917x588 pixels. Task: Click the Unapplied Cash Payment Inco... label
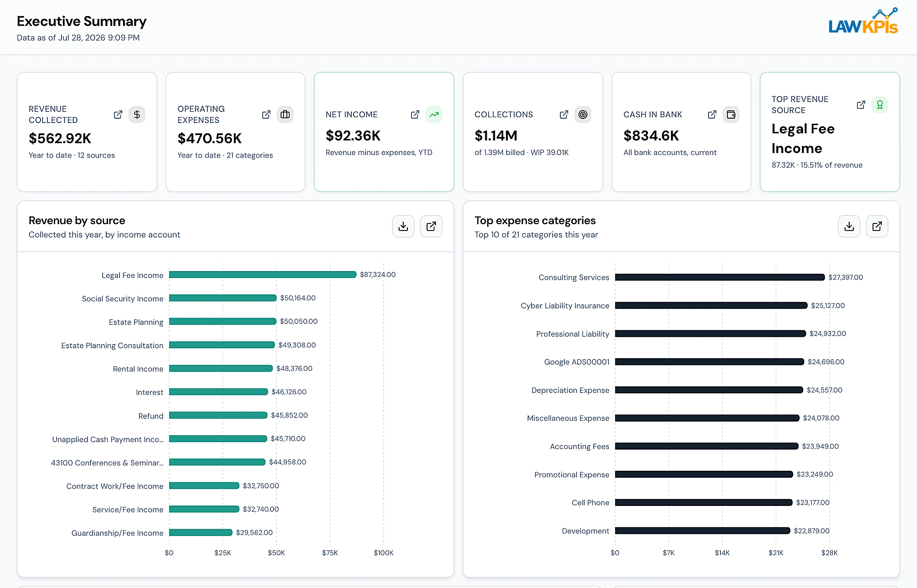point(108,439)
